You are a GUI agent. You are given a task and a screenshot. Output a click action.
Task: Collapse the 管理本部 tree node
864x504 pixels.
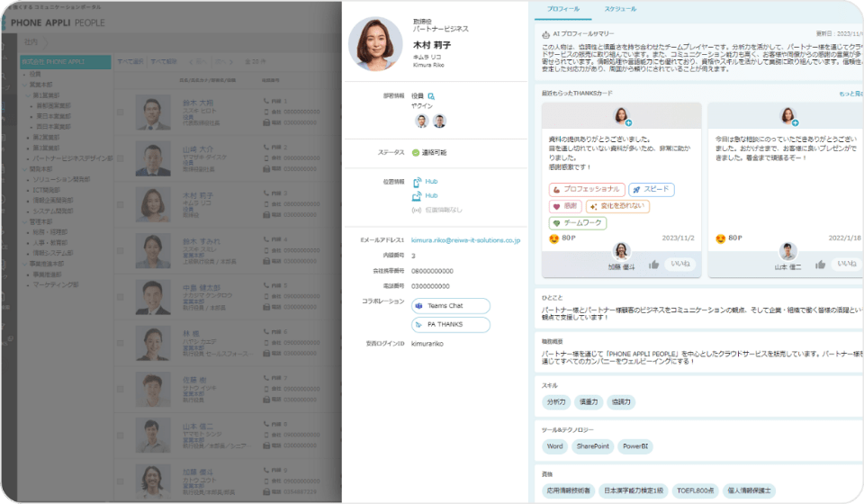(23, 221)
